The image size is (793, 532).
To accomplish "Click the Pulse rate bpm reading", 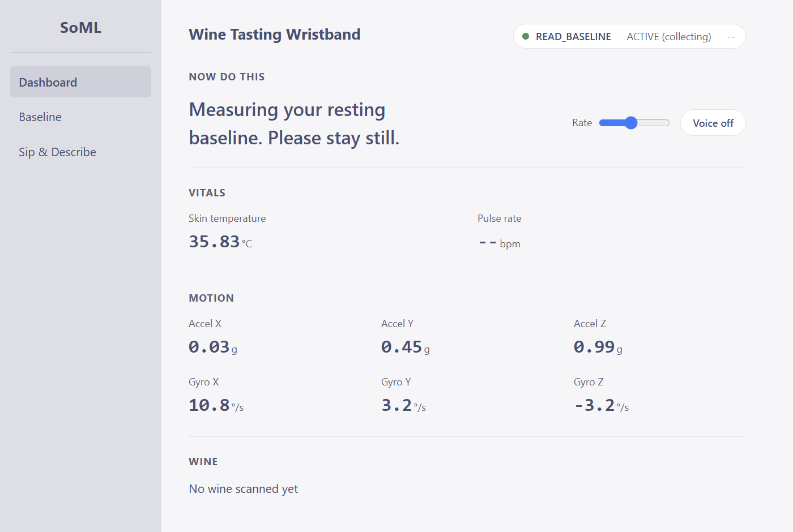I will pos(499,243).
